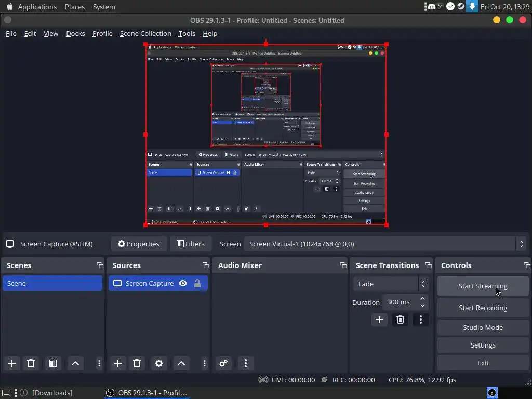Float the Sources dock

click(x=206, y=265)
